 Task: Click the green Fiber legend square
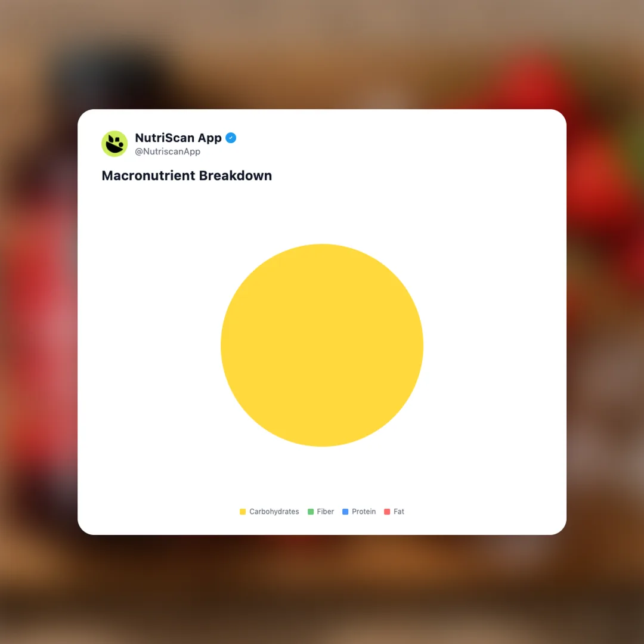[x=311, y=512]
